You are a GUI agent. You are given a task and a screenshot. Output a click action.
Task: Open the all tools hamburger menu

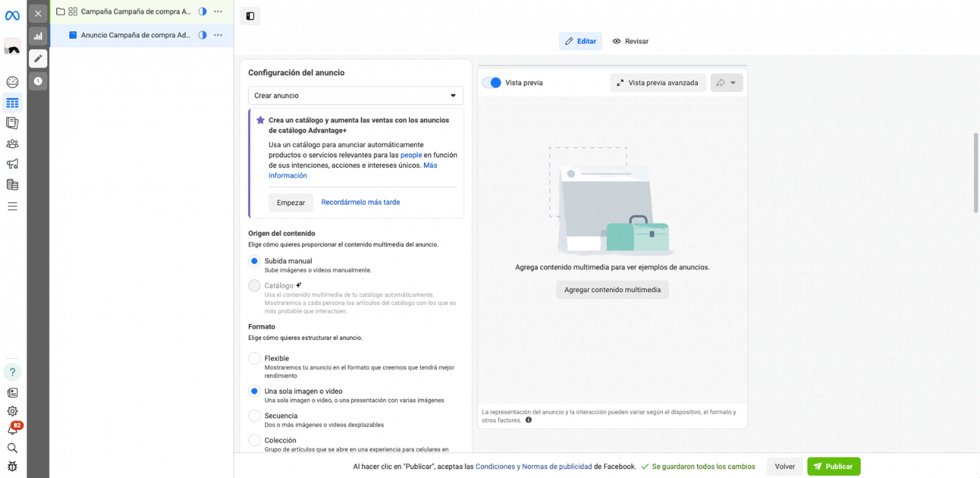[12, 206]
